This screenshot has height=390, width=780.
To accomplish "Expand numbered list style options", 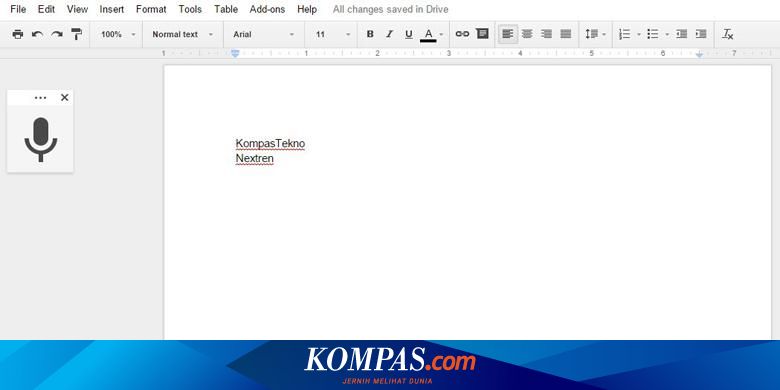I will tap(639, 35).
